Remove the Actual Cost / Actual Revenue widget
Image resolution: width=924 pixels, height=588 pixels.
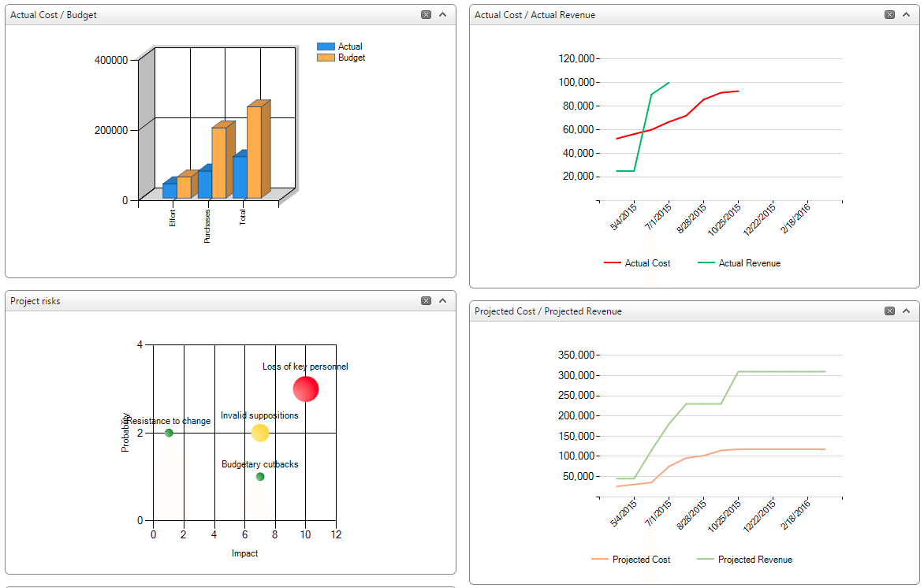coord(889,14)
